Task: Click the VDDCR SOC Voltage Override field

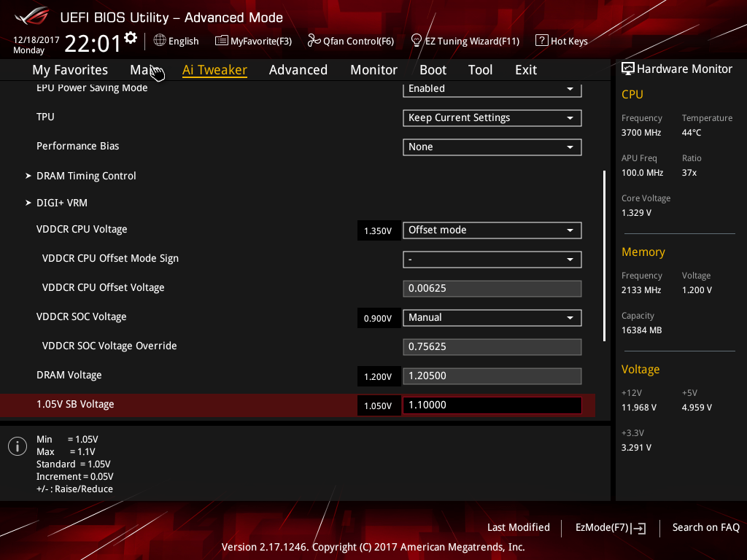Action: [x=492, y=346]
